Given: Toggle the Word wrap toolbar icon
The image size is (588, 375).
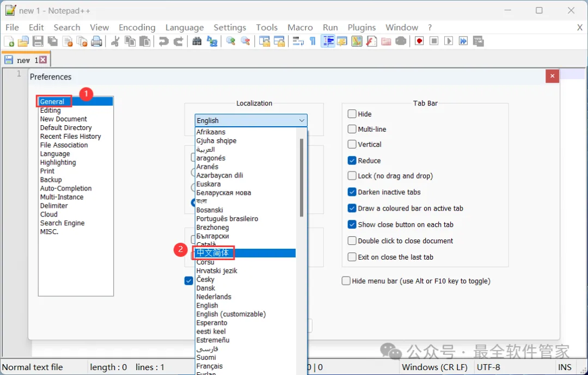Looking at the screenshot, I should pyautogui.click(x=298, y=41).
